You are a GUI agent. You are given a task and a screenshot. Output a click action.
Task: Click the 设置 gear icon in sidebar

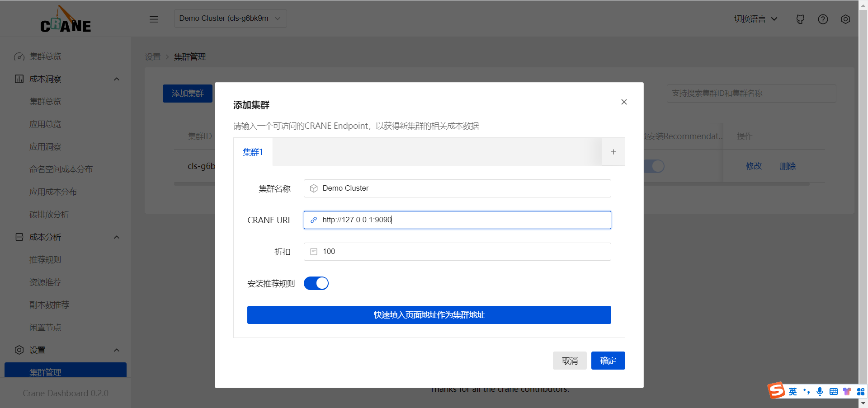19,350
